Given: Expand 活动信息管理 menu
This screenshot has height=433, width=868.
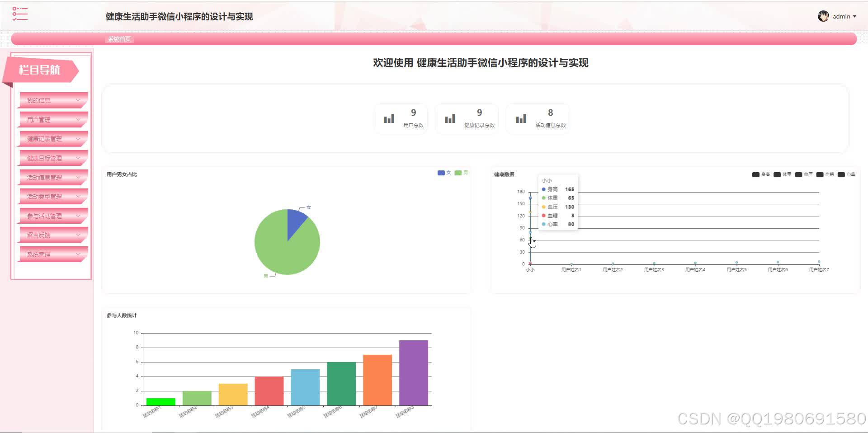Looking at the screenshot, I should [53, 178].
